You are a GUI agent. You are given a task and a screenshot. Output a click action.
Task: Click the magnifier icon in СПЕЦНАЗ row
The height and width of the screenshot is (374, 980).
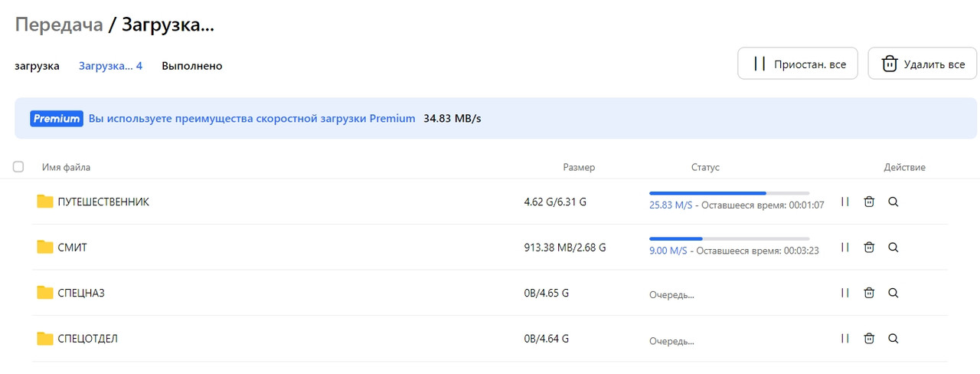click(893, 293)
